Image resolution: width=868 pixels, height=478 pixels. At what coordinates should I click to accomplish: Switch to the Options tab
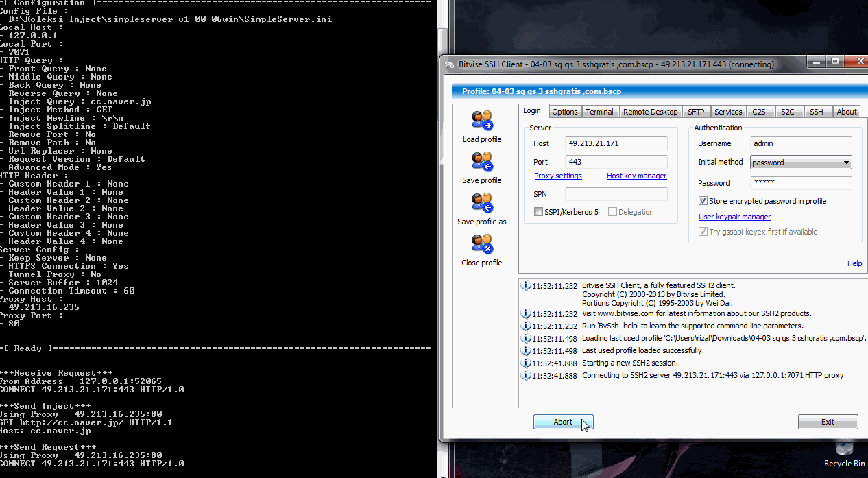coord(565,112)
